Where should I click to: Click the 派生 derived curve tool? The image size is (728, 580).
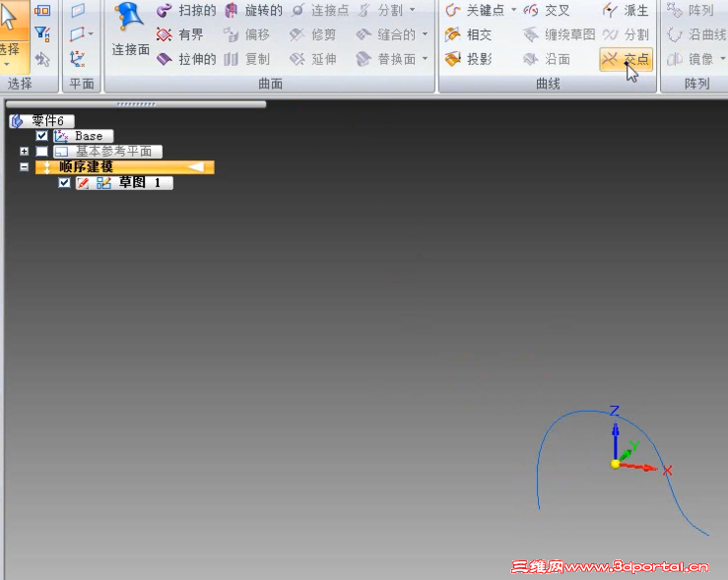[x=626, y=10]
